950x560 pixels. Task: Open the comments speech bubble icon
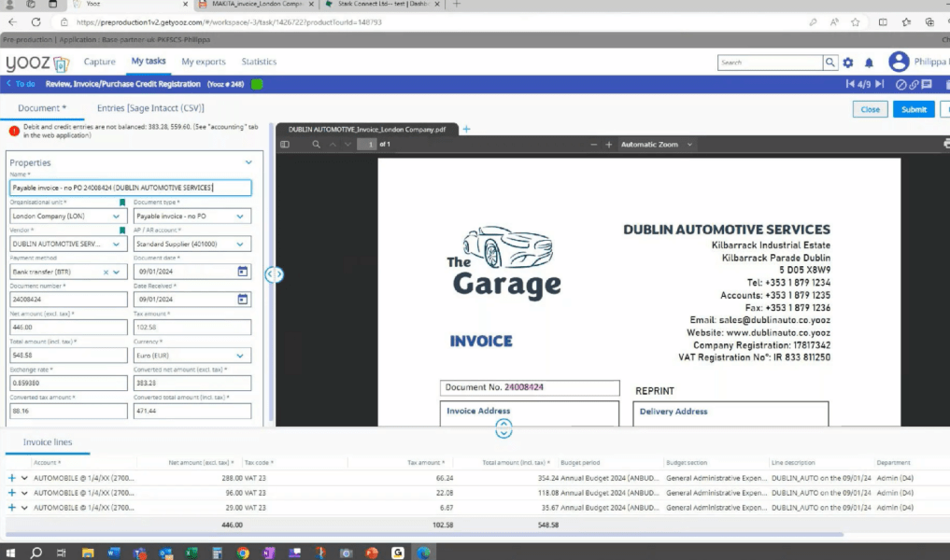pos(927,84)
